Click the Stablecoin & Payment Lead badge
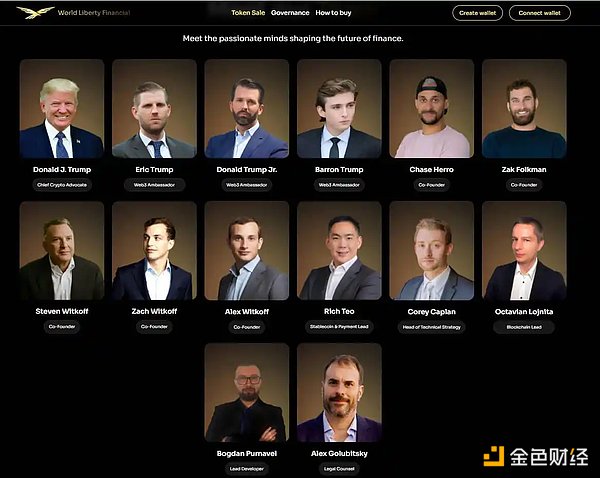Screen dimensions: 600x478 339,327
